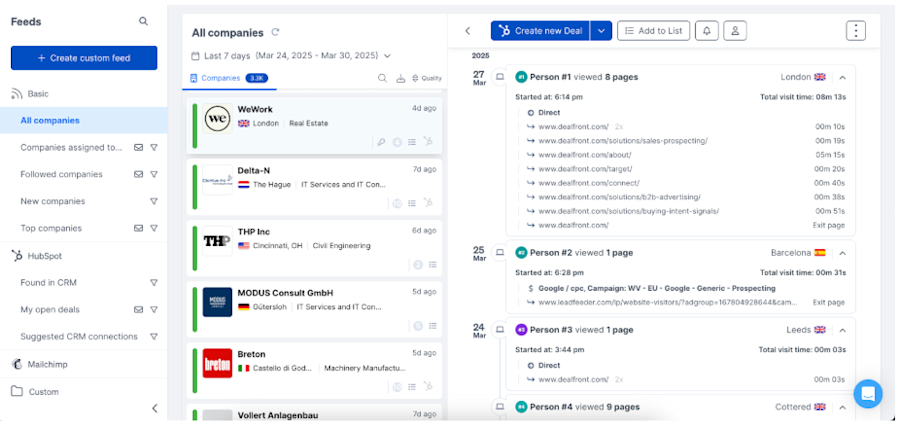Click the filter icon for Companies assigned to
The image size is (900, 428).
154,147
